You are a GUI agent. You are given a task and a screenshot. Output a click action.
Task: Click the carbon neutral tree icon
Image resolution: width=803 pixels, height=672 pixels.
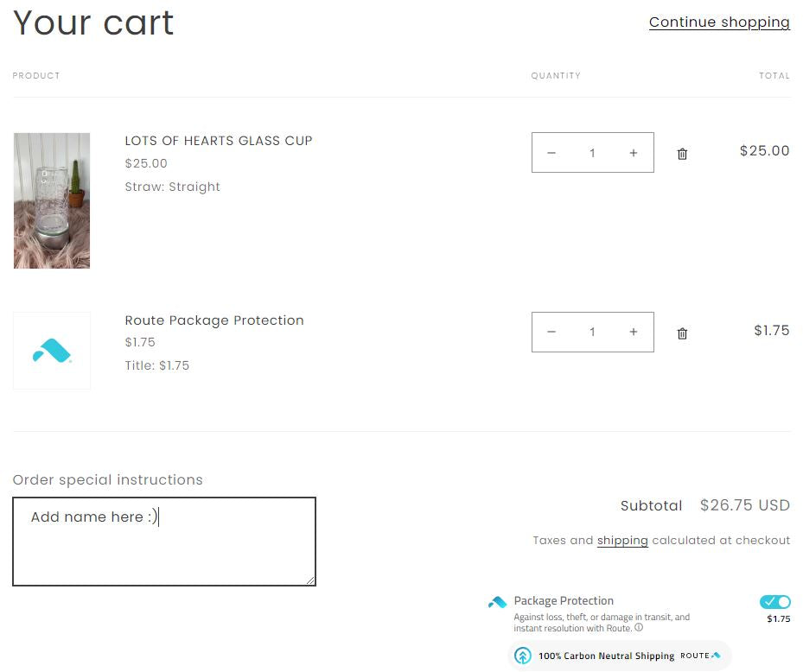pyautogui.click(x=523, y=656)
